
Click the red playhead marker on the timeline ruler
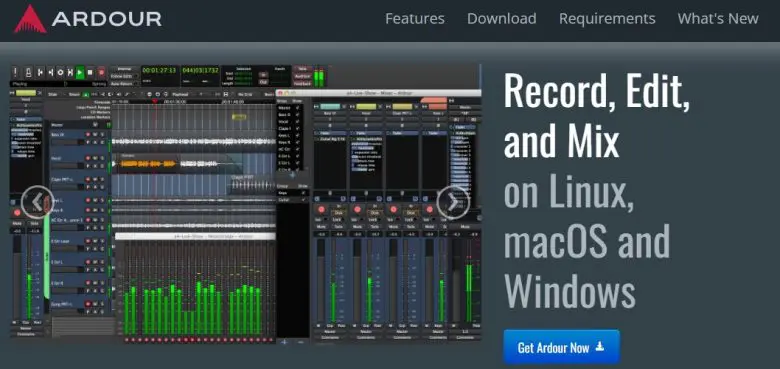[155, 101]
